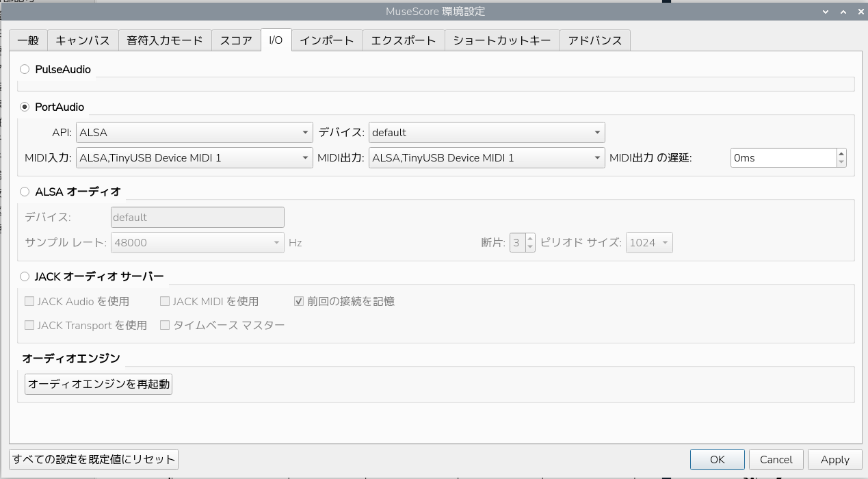Screen dimensions: 868x479
Task: Switch to the キャンバス tab
Action: 83,40
